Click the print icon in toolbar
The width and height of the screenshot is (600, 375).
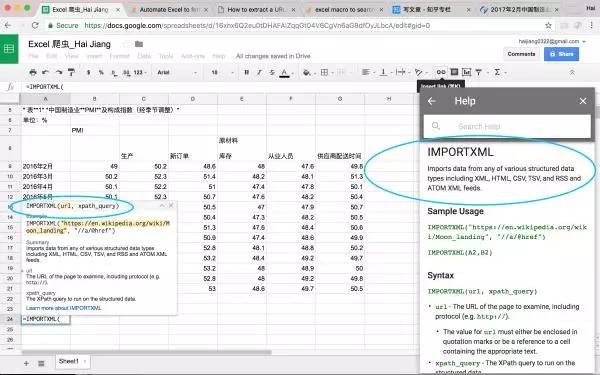tap(33, 72)
